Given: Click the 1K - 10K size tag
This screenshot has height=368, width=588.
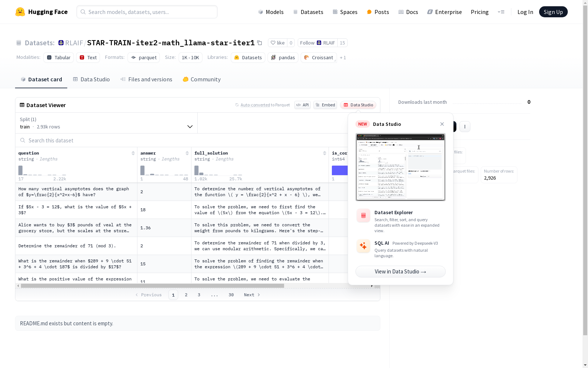Looking at the screenshot, I should pyautogui.click(x=190, y=57).
